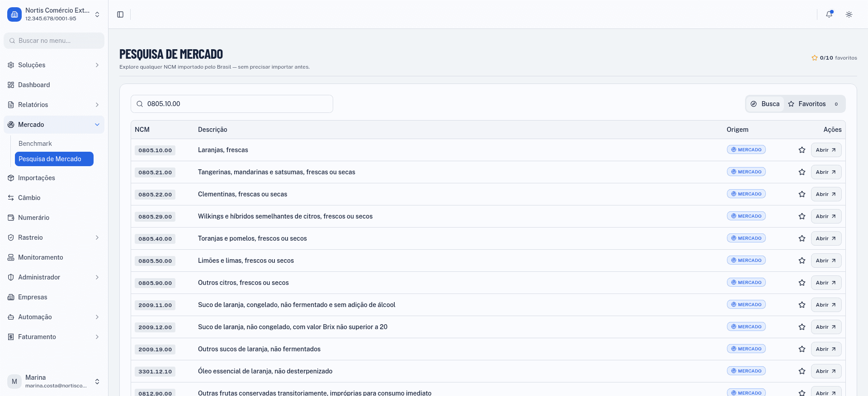The image size is (868, 396).
Task: Open the notifications bell
Action: [829, 14]
